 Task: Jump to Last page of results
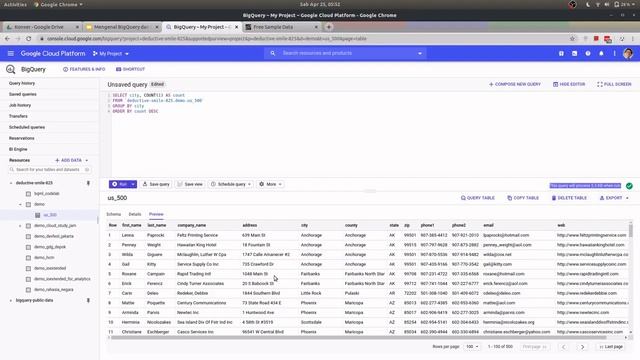click(x=611, y=347)
